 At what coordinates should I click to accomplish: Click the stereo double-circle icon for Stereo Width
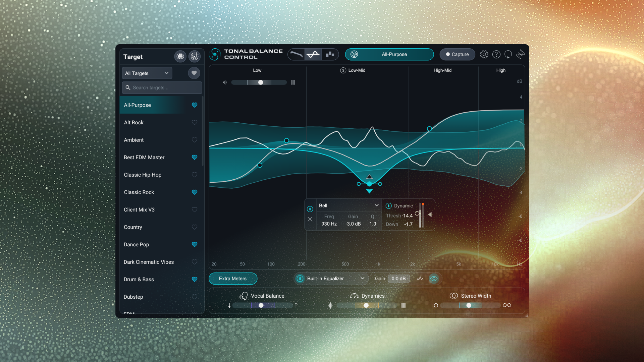pos(507,305)
